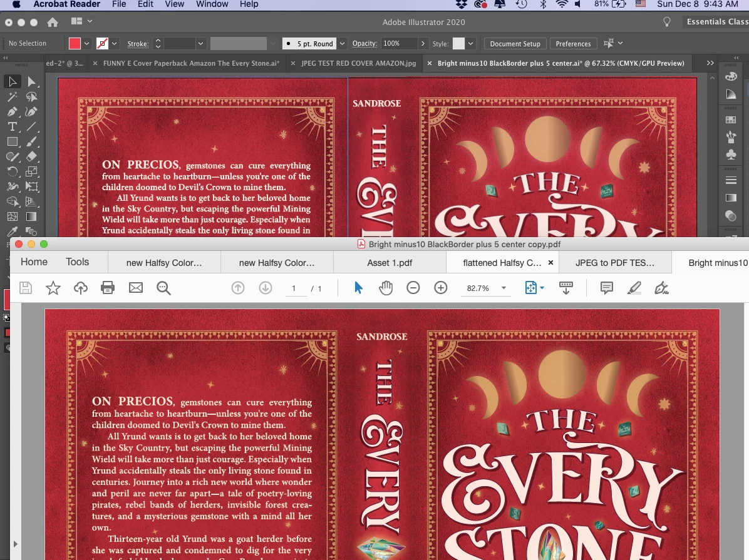Click the Fill color swatch
Image resolution: width=749 pixels, height=560 pixels.
[75, 43]
